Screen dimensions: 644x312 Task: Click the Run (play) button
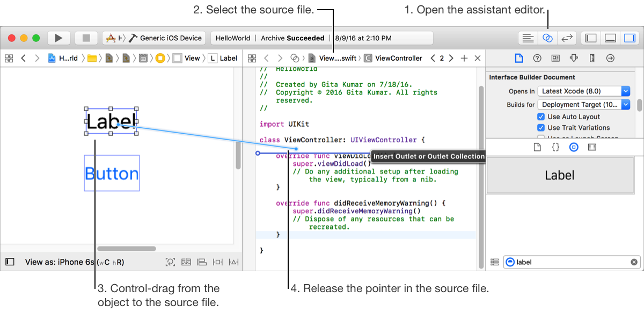click(x=59, y=38)
